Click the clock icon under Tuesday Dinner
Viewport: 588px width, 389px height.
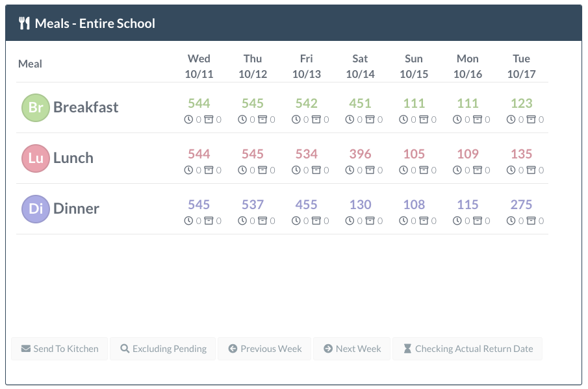[x=511, y=221]
